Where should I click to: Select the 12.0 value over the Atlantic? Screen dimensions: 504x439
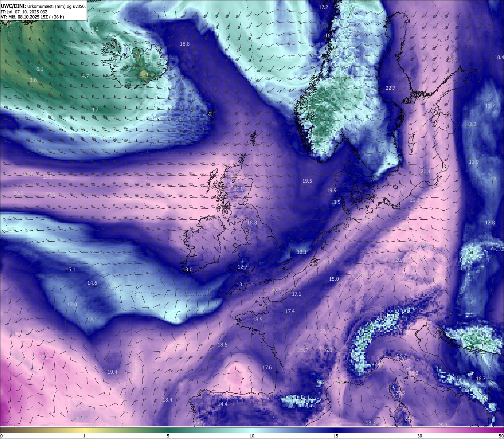(72, 305)
